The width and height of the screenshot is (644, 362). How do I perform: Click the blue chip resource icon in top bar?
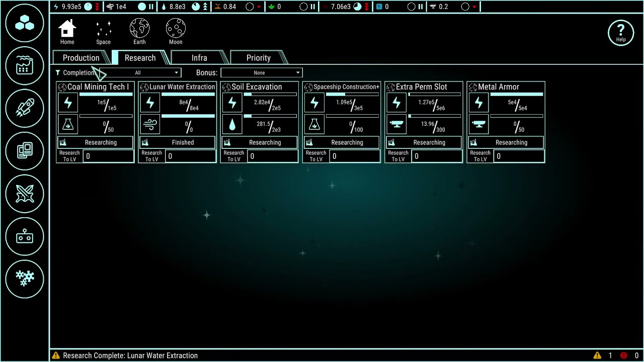point(380,7)
